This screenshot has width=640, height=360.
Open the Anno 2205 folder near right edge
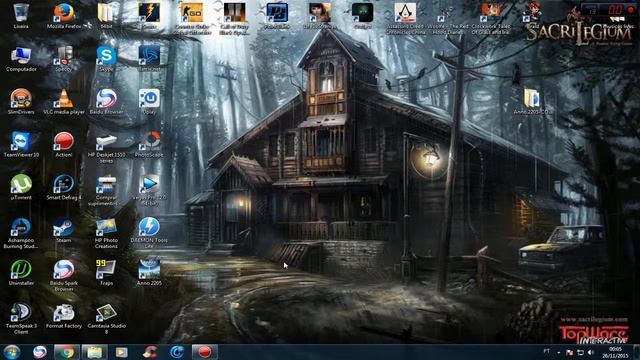tap(532, 102)
